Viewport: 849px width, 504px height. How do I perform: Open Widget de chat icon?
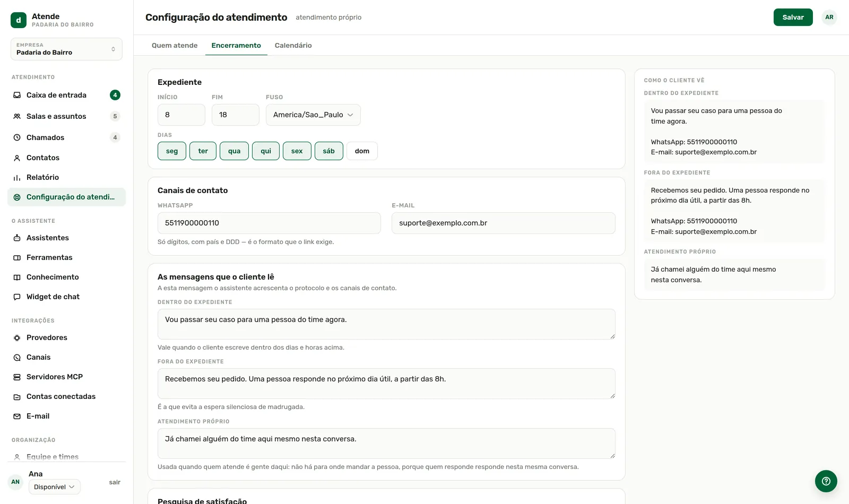(x=17, y=297)
